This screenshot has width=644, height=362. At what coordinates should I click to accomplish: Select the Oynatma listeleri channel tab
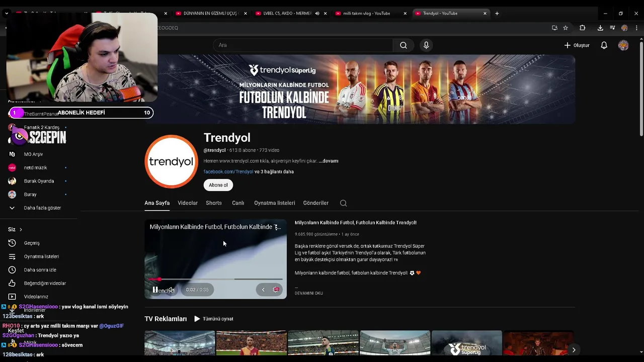click(275, 203)
